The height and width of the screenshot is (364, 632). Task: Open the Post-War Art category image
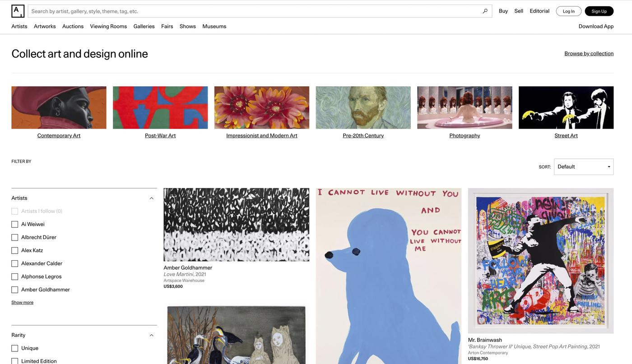tap(160, 107)
